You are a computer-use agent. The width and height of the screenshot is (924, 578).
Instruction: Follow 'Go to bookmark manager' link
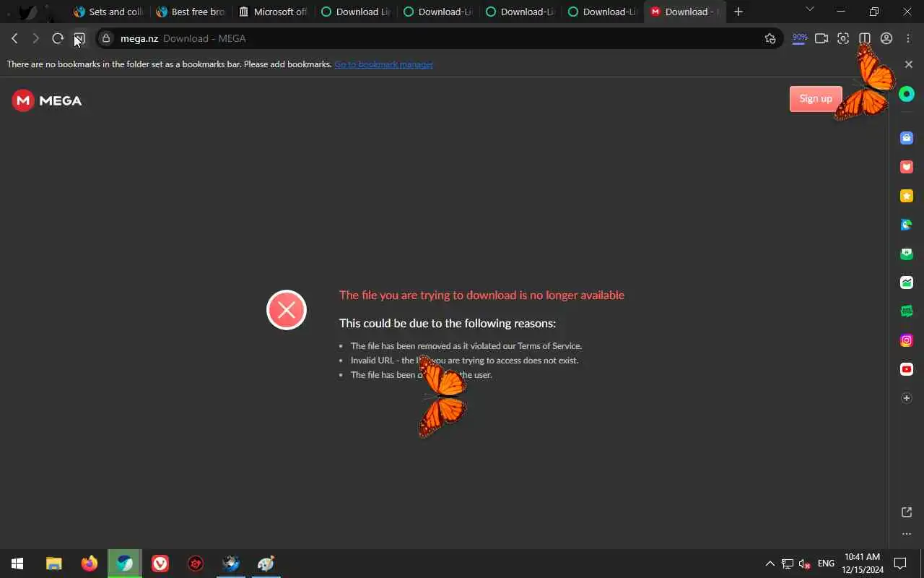coord(383,64)
